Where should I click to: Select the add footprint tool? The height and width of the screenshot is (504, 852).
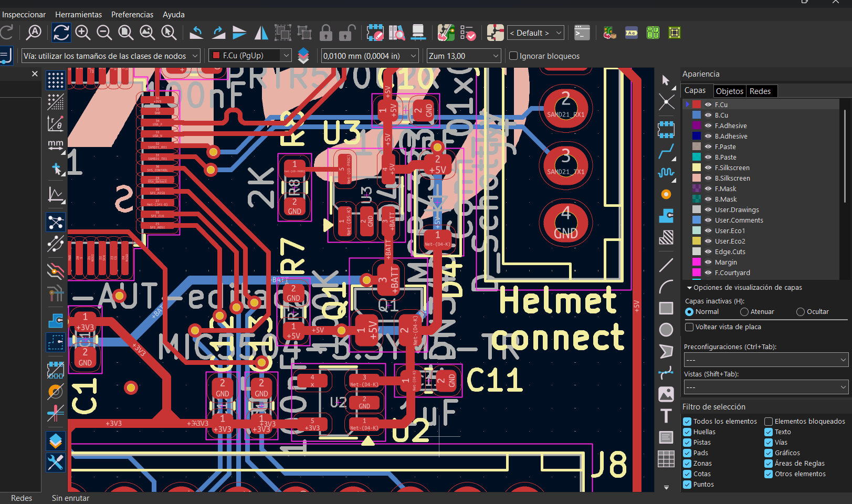point(666,129)
